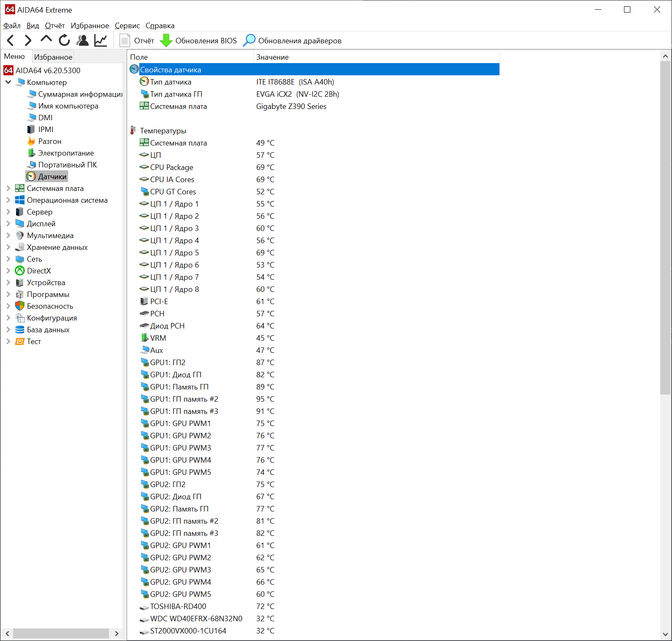Image resolution: width=672 pixels, height=641 pixels.
Task: Open the user management toolbar icon
Action: click(x=82, y=40)
